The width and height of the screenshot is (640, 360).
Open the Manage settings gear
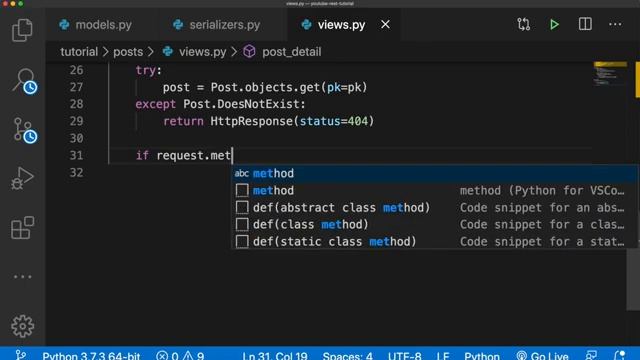tap(22, 326)
